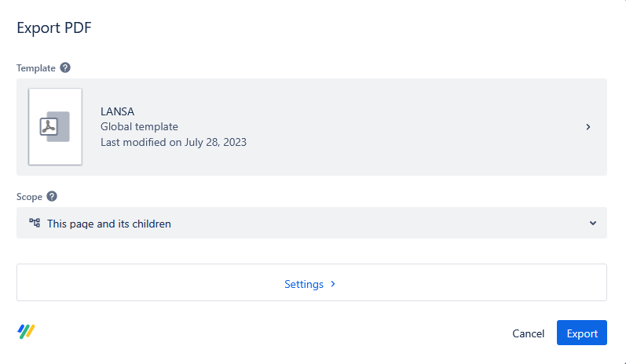This screenshot has width=626, height=364.
Task: Click 'Last modified on July 28, 2023' text
Action: (x=174, y=142)
